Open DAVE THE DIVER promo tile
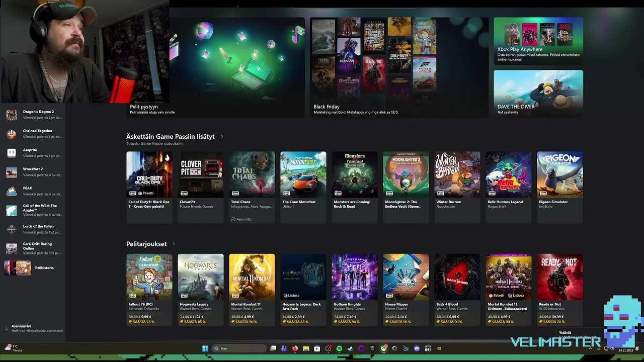Screen dimensions: 644x362 pyautogui.click(x=538, y=94)
